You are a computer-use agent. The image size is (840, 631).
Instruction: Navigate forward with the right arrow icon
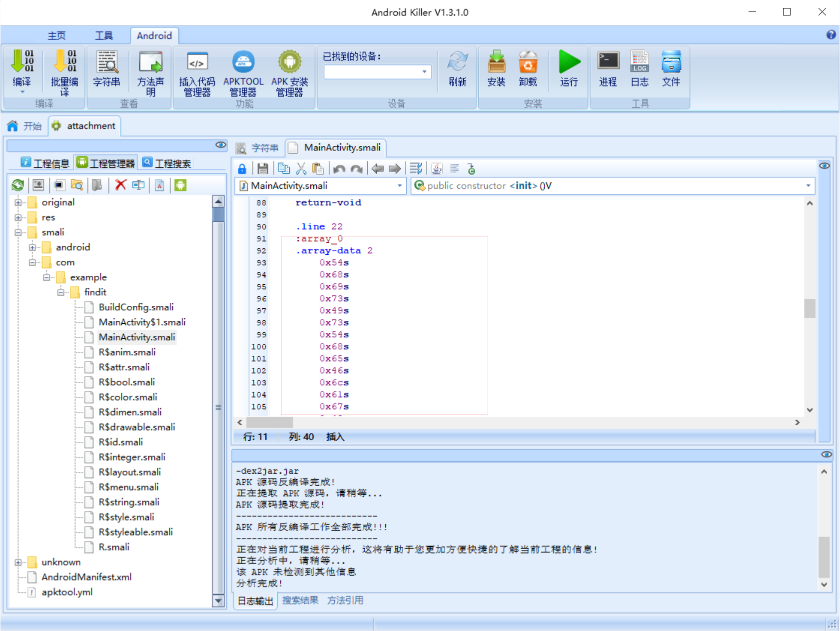point(395,169)
